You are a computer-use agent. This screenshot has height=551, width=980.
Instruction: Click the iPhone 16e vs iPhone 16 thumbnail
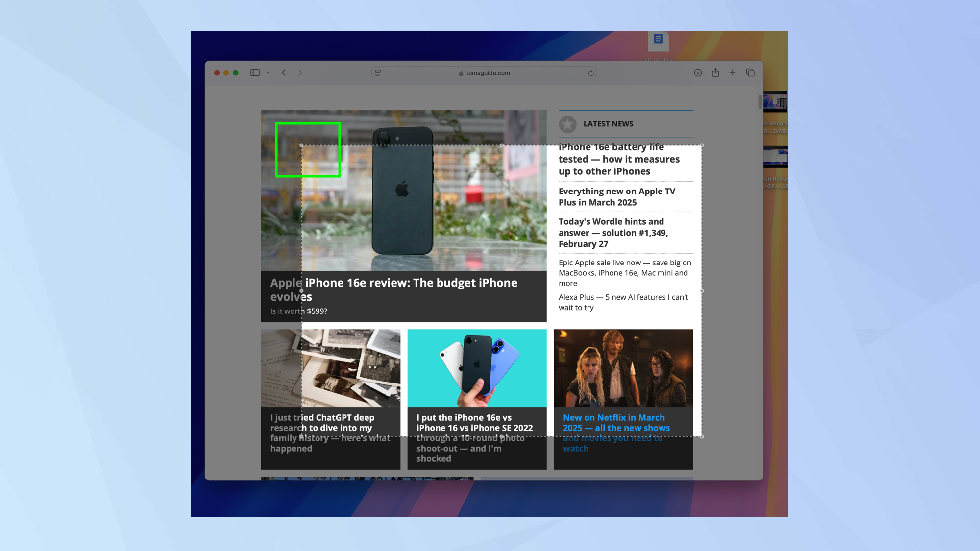point(476,368)
